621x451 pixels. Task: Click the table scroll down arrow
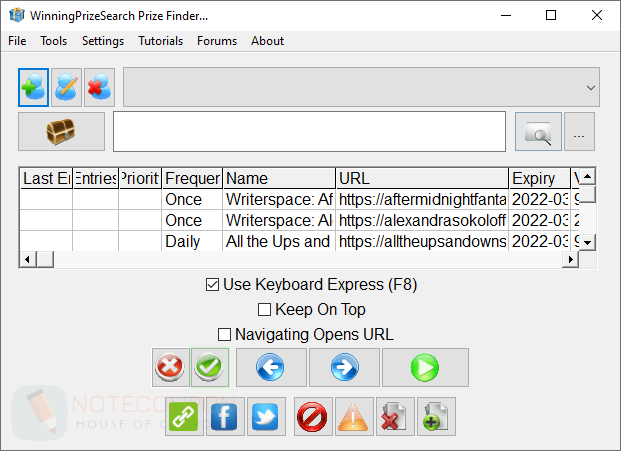[x=587, y=242]
